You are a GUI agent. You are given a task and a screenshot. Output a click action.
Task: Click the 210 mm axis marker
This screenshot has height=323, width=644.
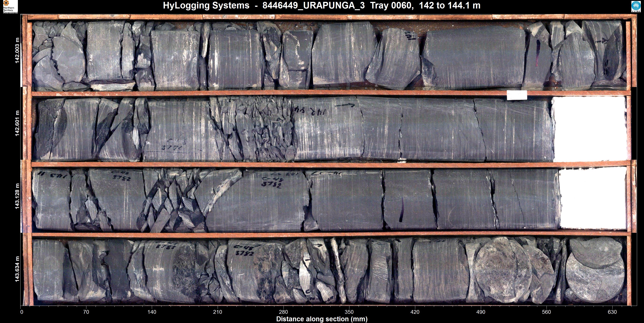pyautogui.click(x=217, y=312)
